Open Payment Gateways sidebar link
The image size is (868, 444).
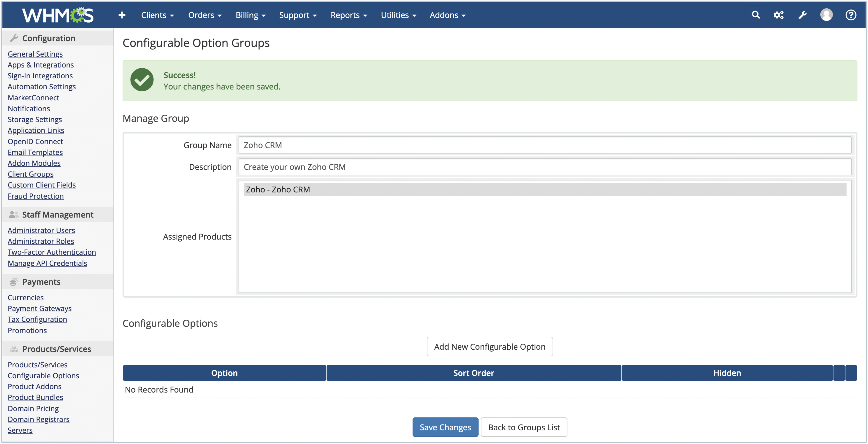(x=39, y=308)
